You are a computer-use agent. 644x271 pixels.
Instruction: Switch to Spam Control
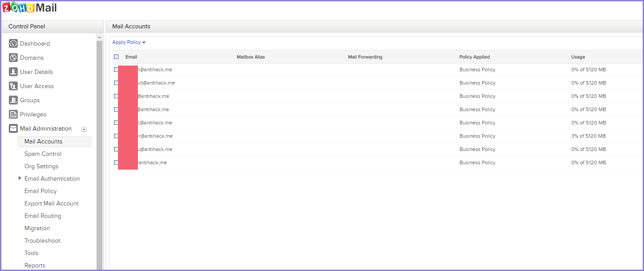click(43, 154)
